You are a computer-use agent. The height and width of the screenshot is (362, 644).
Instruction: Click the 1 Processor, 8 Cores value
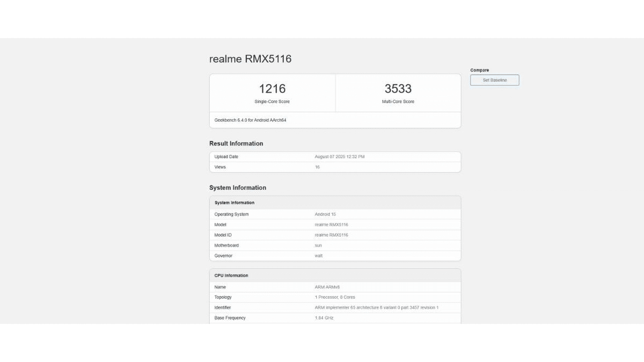point(335,297)
